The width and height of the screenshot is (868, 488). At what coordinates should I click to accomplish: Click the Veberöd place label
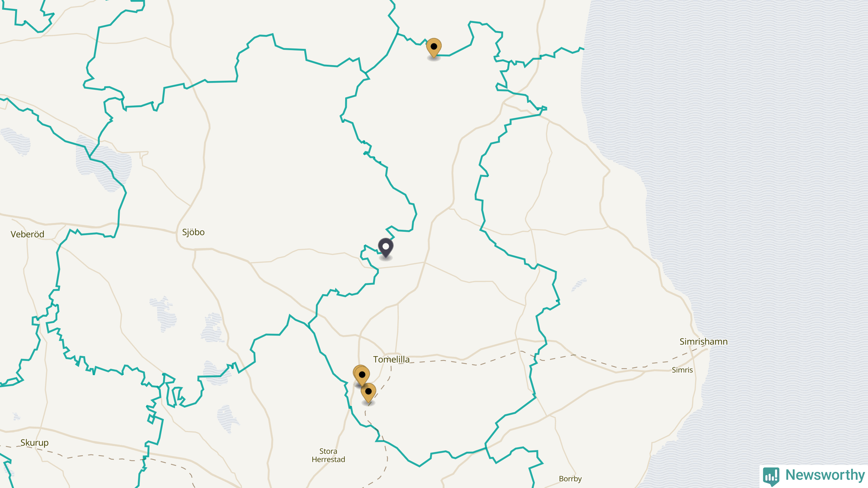(27, 234)
